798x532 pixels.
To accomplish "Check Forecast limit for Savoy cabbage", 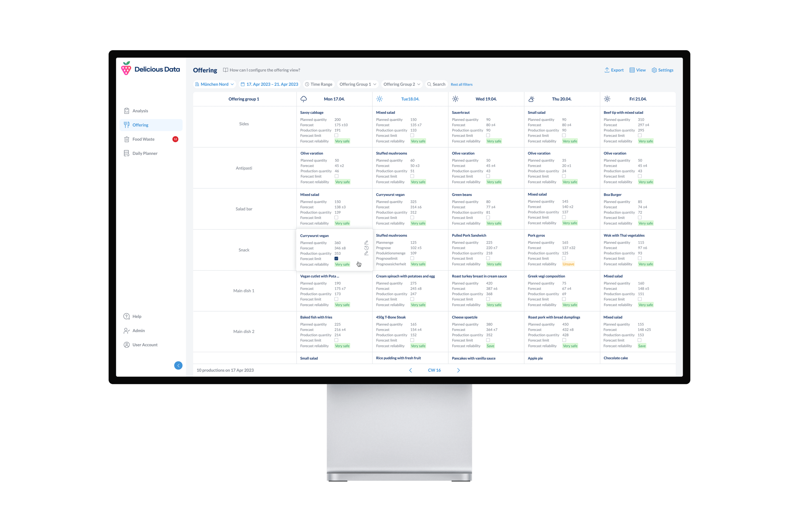I will pyautogui.click(x=336, y=135).
